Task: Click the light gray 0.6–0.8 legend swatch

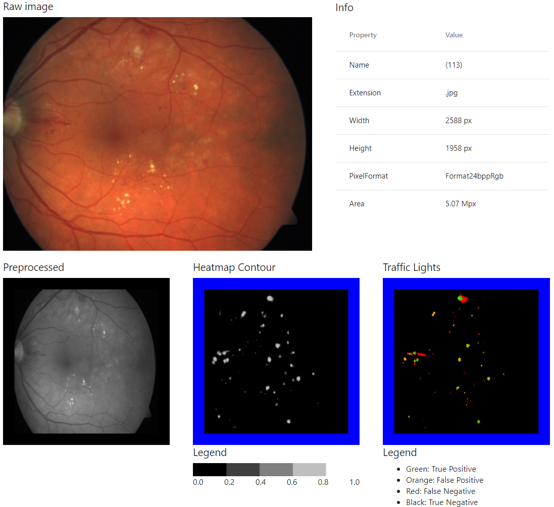Action: tap(309, 470)
